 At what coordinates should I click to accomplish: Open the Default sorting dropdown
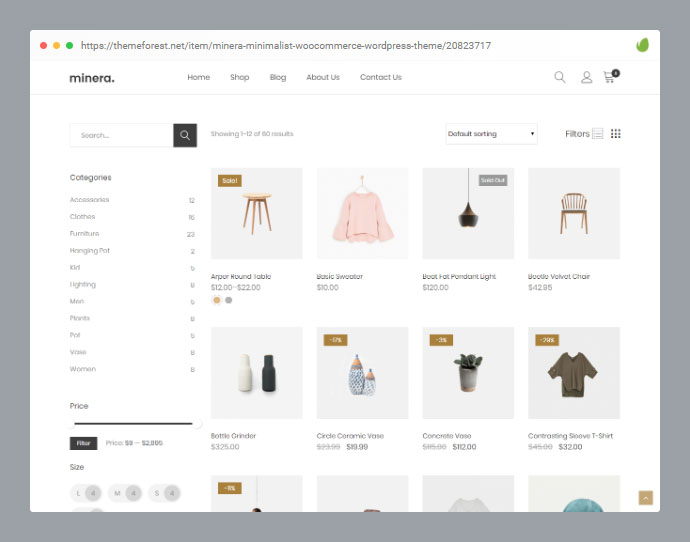pyautogui.click(x=491, y=134)
